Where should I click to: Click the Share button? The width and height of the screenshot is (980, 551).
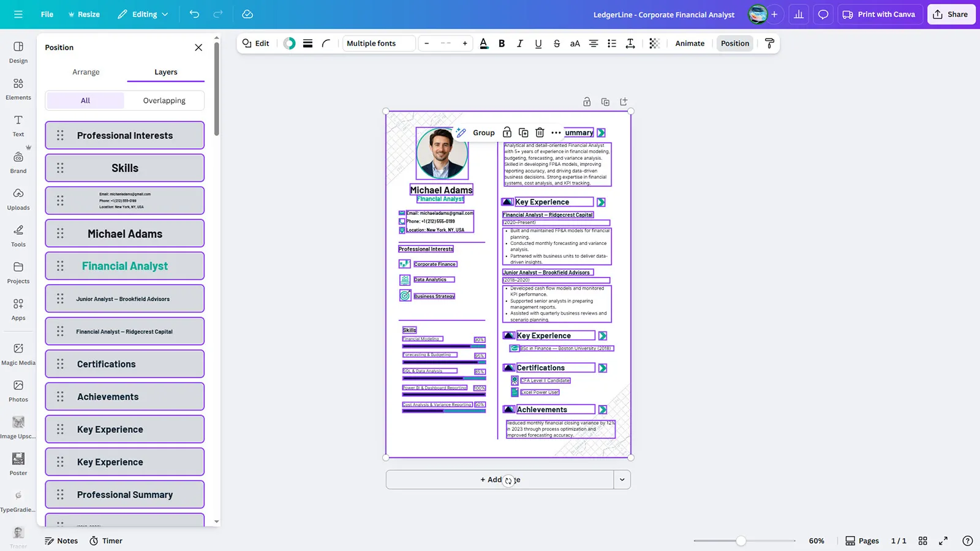click(951, 14)
